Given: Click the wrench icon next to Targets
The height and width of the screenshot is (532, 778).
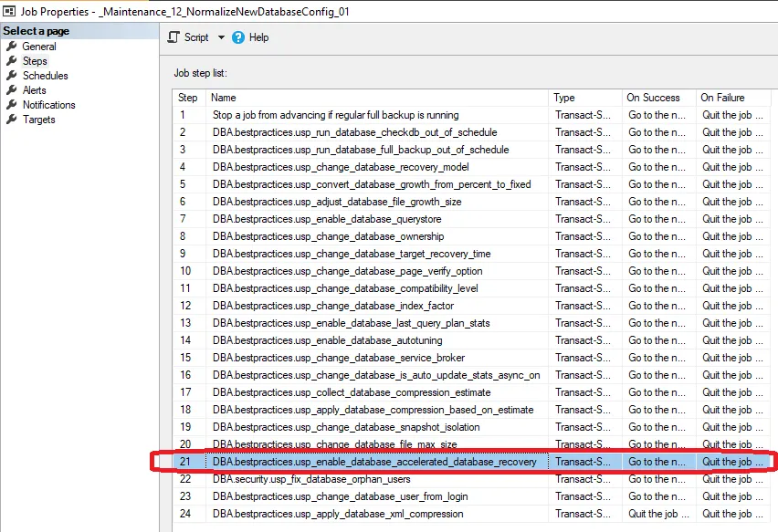Looking at the screenshot, I should pos(12,120).
